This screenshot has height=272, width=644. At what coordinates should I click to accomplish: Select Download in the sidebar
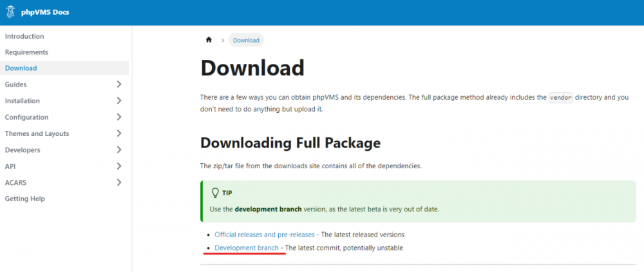21,68
